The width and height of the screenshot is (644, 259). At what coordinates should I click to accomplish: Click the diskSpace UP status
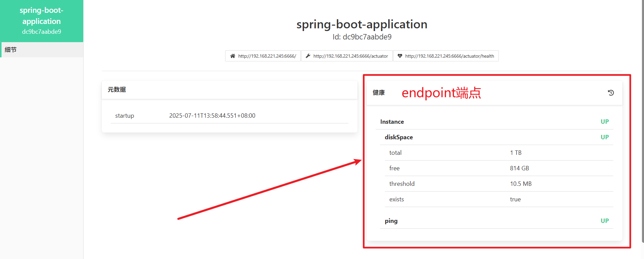coord(605,137)
